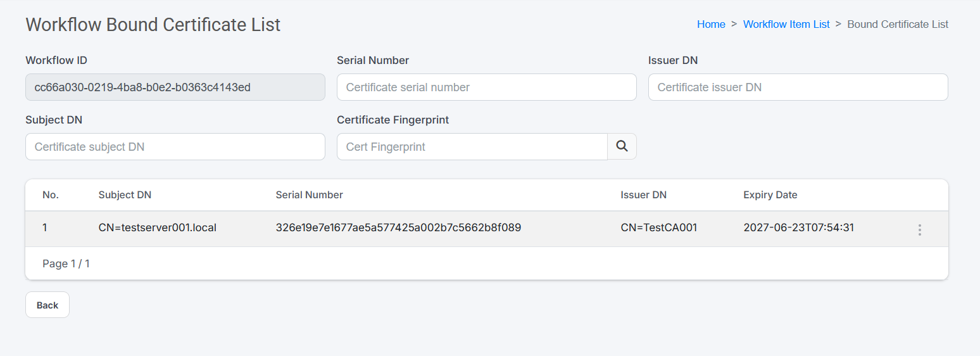
Task: Click row number 1 cell
Action: [45, 227]
